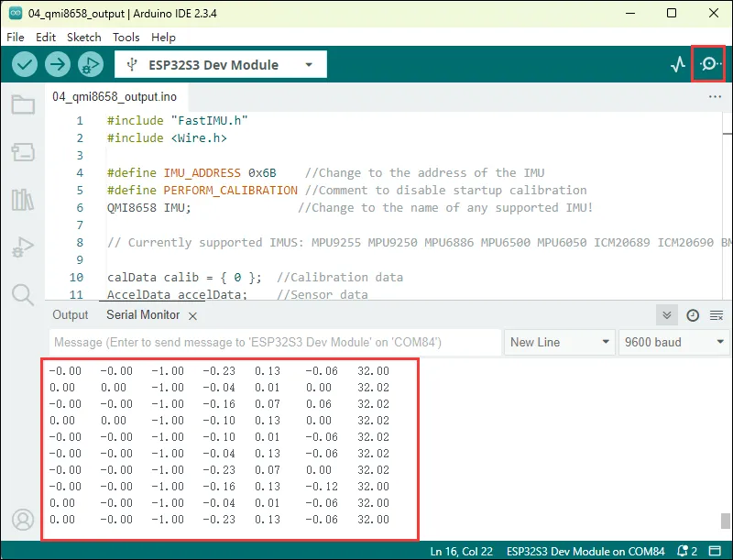Click the Upload arrow button

(58, 64)
